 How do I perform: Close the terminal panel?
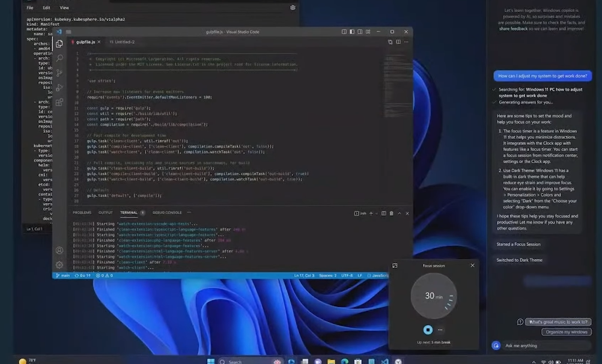click(407, 213)
